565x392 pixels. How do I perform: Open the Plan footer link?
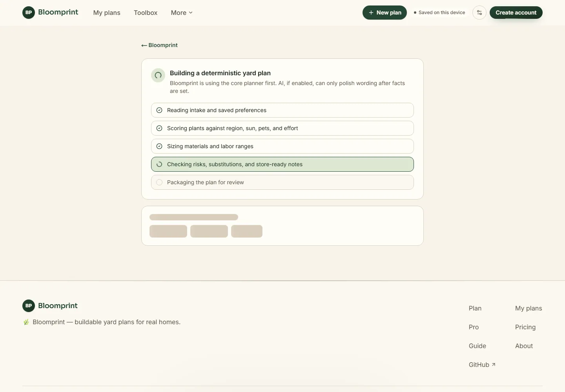coord(475,308)
